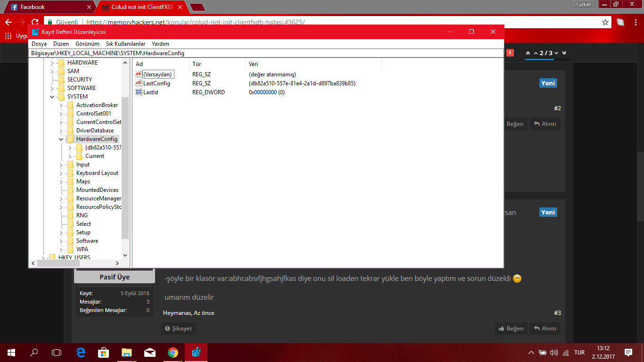The image size is (644, 362).
Task: Select the HKEY_USERS hive
Action: click(x=74, y=257)
